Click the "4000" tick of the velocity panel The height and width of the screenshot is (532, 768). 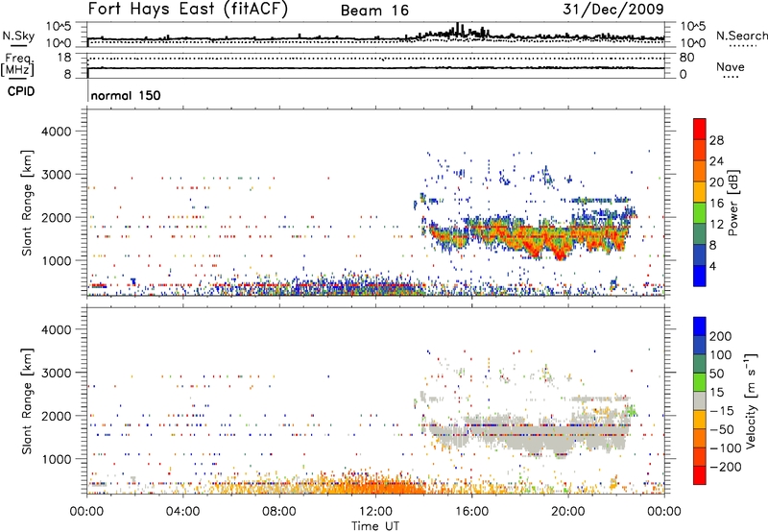pos(57,329)
